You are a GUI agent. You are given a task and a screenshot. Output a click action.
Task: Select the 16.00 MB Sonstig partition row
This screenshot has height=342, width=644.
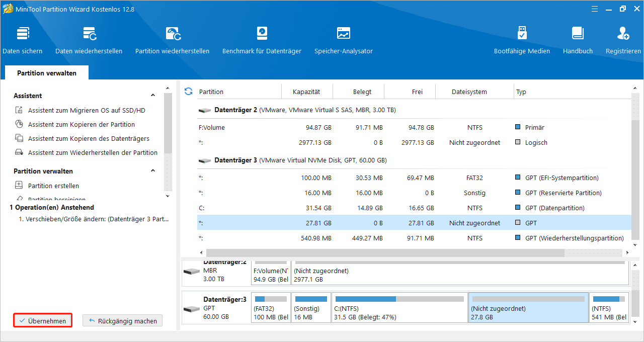(414, 193)
